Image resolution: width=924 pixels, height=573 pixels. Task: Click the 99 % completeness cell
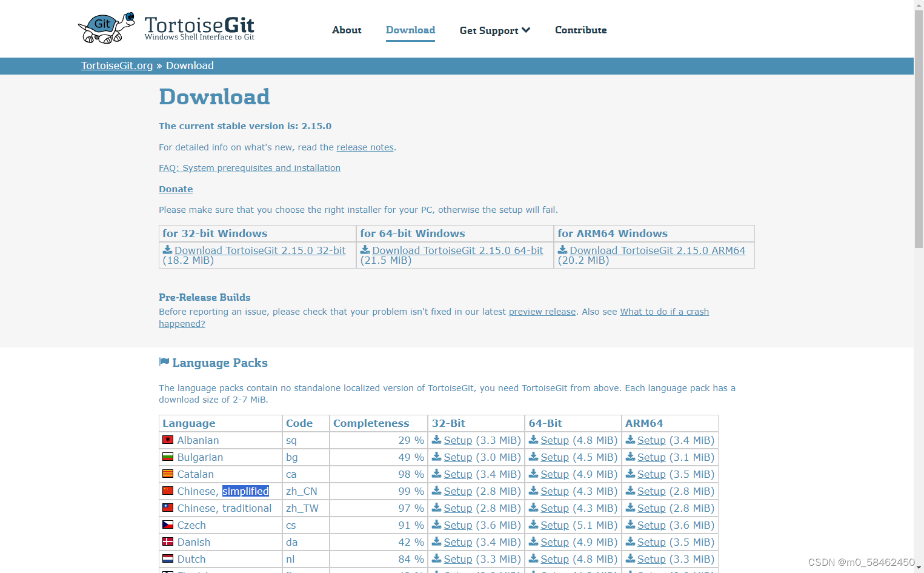point(379,491)
